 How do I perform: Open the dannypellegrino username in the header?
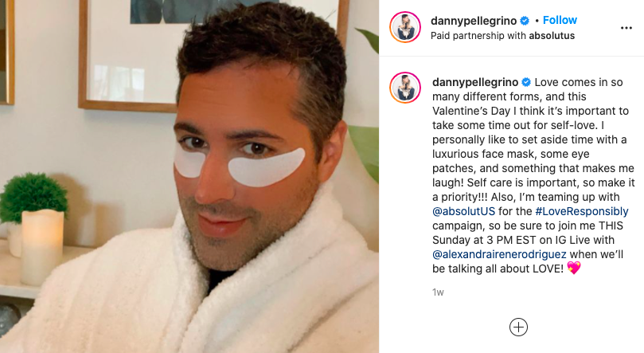pos(474,21)
